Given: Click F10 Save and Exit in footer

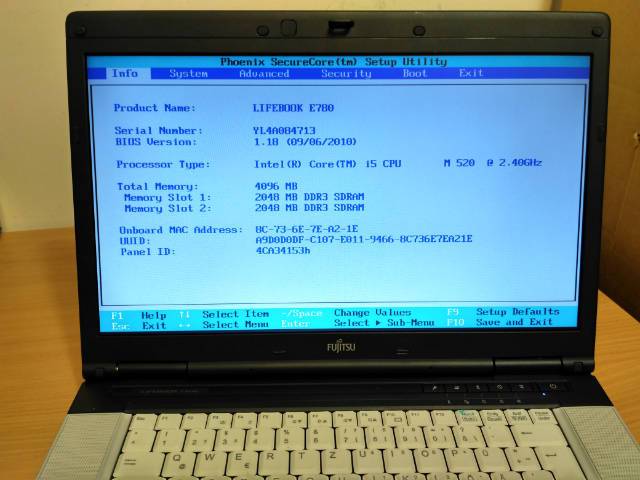Looking at the screenshot, I should (x=500, y=323).
